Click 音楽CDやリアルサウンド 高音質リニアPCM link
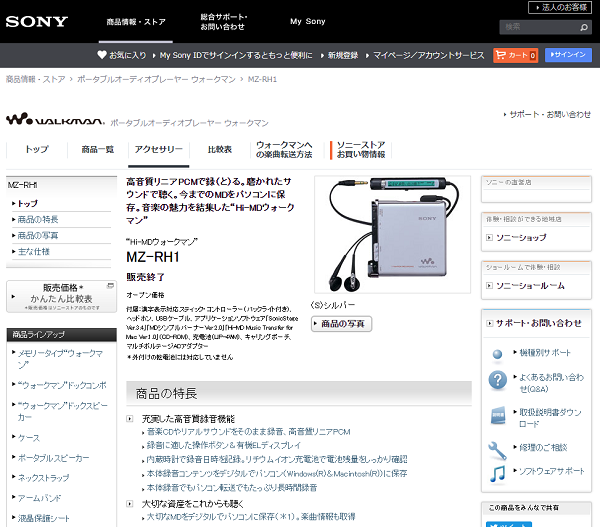The width and height of the screenshot is (600, 527). [x=248, y=432]
